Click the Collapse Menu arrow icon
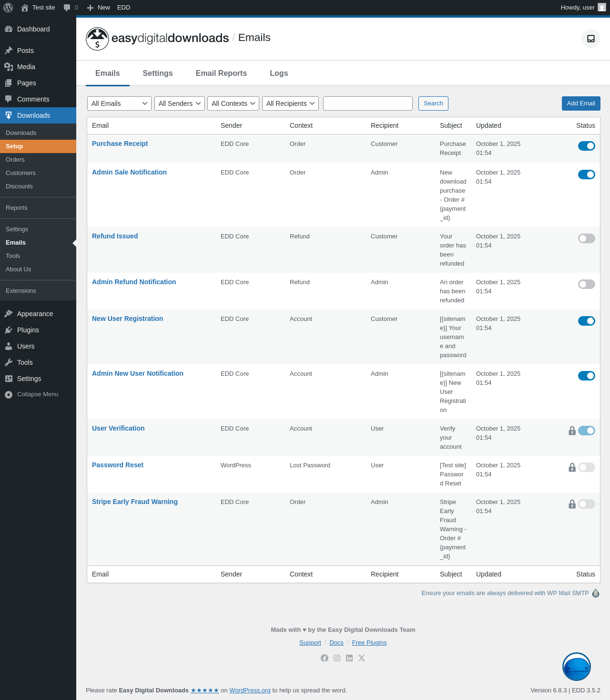 (x=9, y=394)
